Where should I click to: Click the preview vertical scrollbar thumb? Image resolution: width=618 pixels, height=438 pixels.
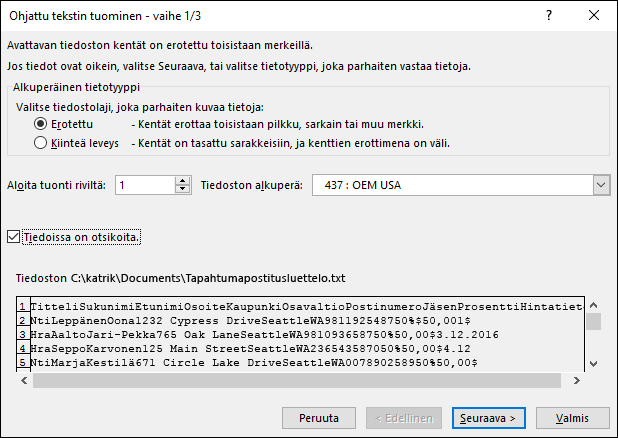coord(594,321)
